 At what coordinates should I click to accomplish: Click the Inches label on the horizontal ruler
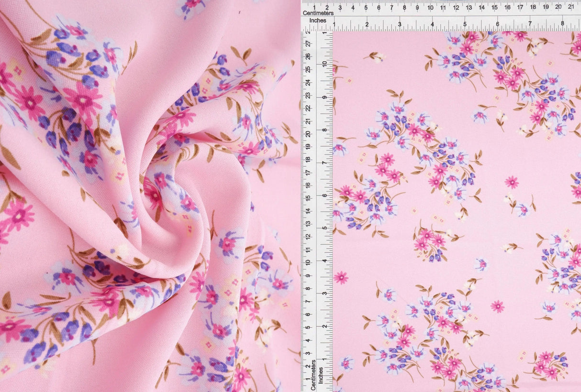tap(318, 21)
